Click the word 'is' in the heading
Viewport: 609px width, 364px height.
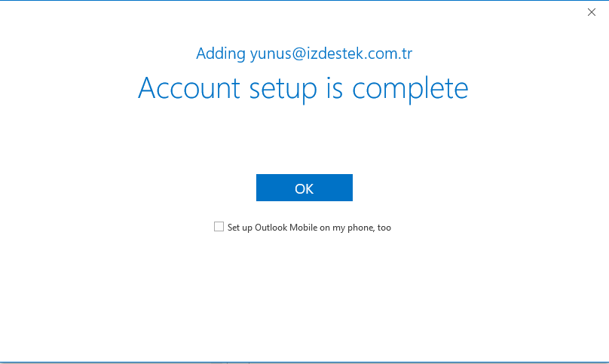pos(335,87)
